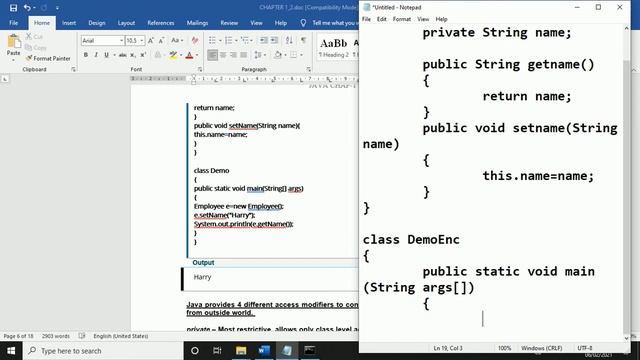Increase font size with the grow font icon
The image size is (640, 360).
(151, 40)
